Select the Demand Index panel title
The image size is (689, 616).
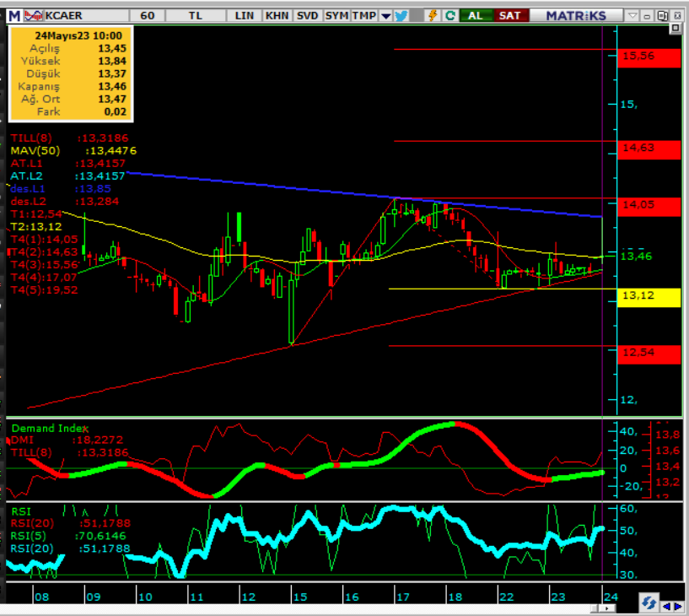click(x=49, y=429)
